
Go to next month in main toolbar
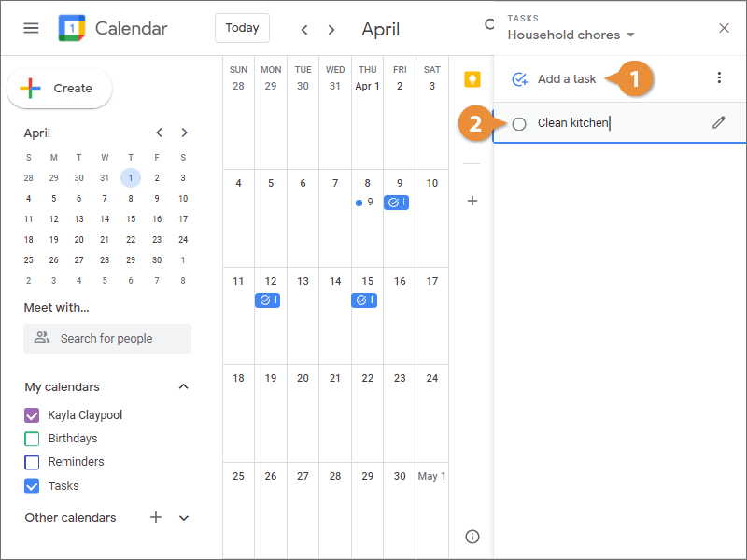pyautogui.click(x=331, y=29)
